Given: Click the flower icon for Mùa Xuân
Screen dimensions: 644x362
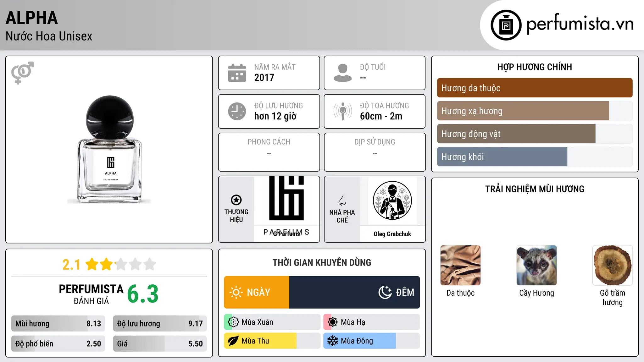Looking at the screenshot, I should pos(233,322).
